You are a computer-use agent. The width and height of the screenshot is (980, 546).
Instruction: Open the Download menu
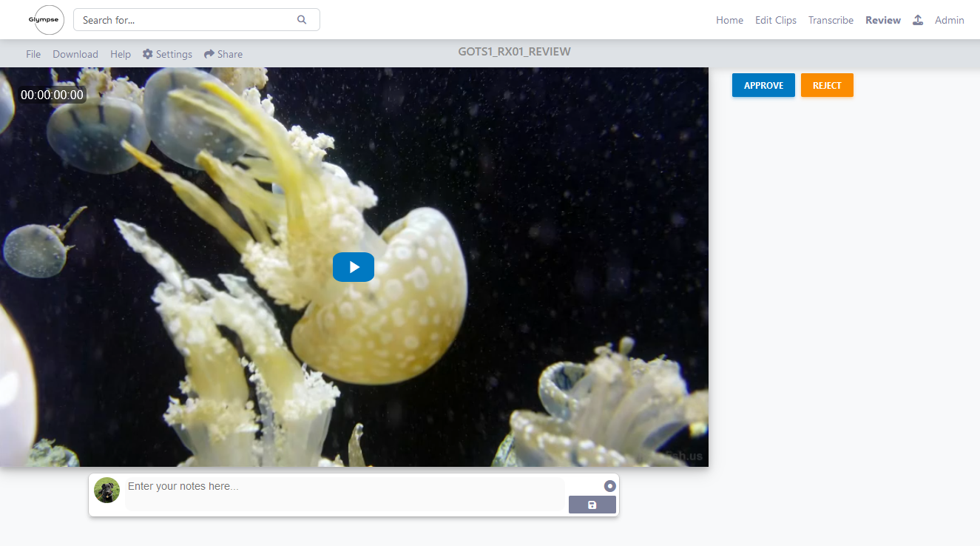75,54
